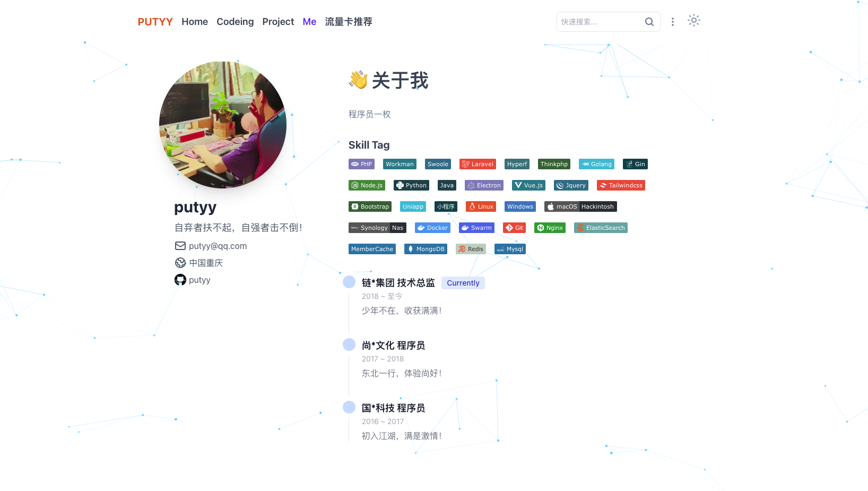Viewport: 868px width, 491px height.
Task: Click the Thinkphp skill badge
Action: coord(554,164)
